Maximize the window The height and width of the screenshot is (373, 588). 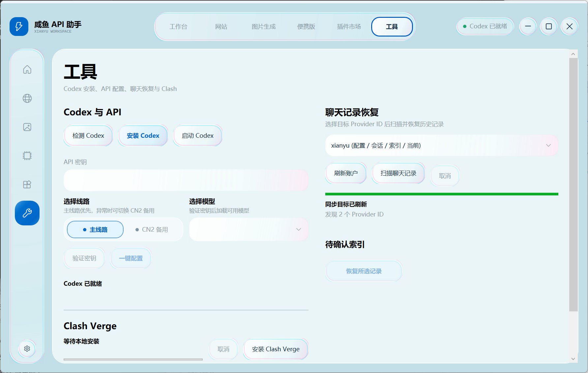[549, 26]
